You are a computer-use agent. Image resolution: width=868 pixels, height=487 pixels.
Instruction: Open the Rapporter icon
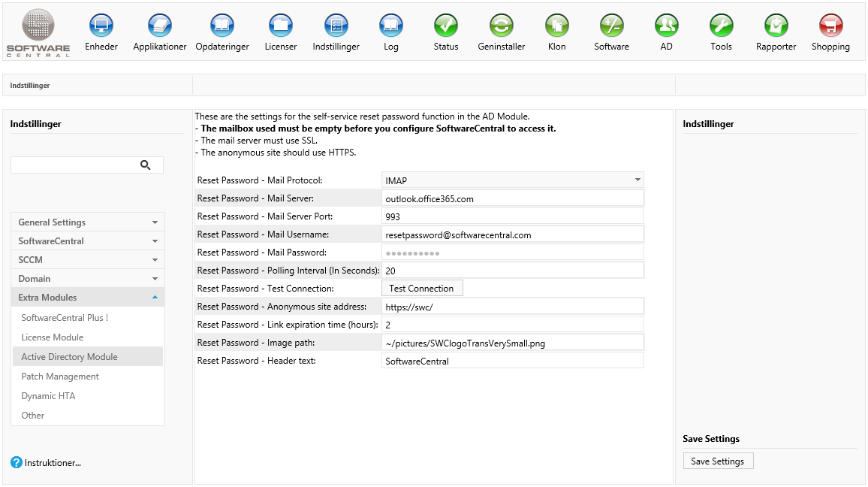pyautogui.click(x=776, y=26)
